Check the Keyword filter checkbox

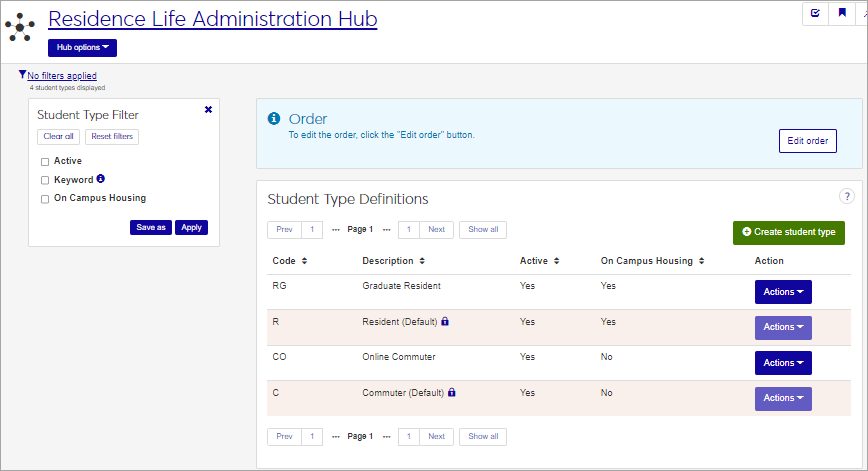[x=45, y=180]
